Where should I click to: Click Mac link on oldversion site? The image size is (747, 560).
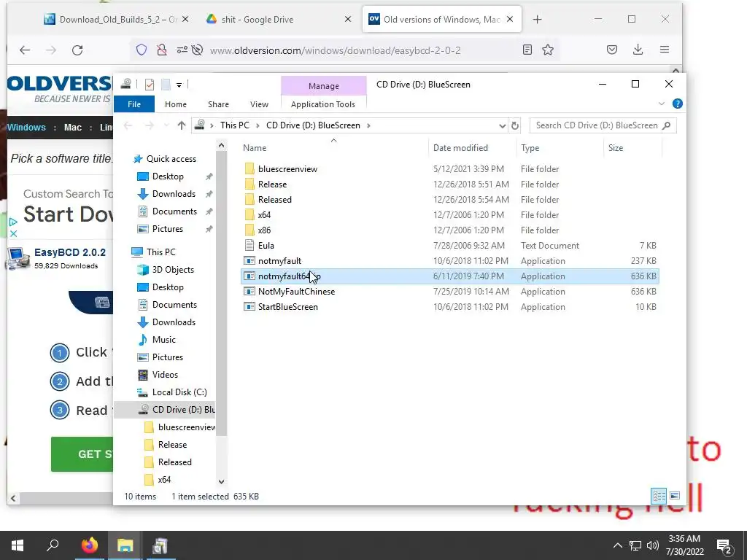pos(73,128)
